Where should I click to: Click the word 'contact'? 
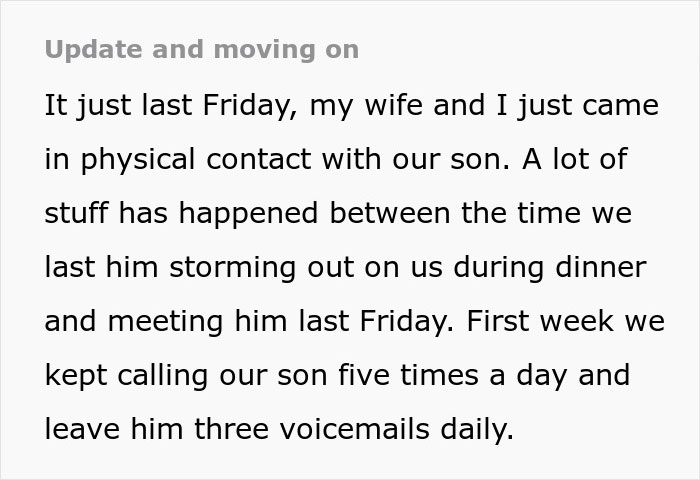274,160
